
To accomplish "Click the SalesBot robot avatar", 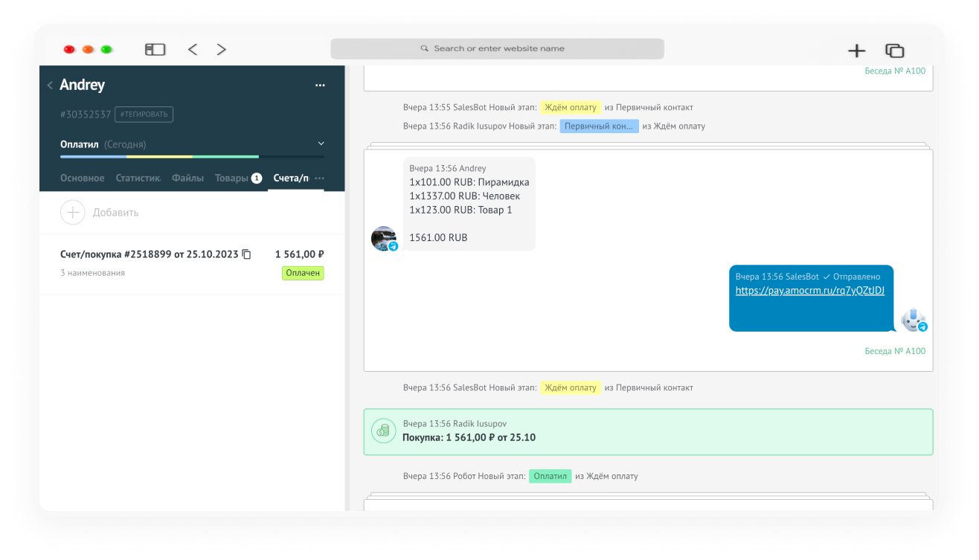I will pos(914,319).
